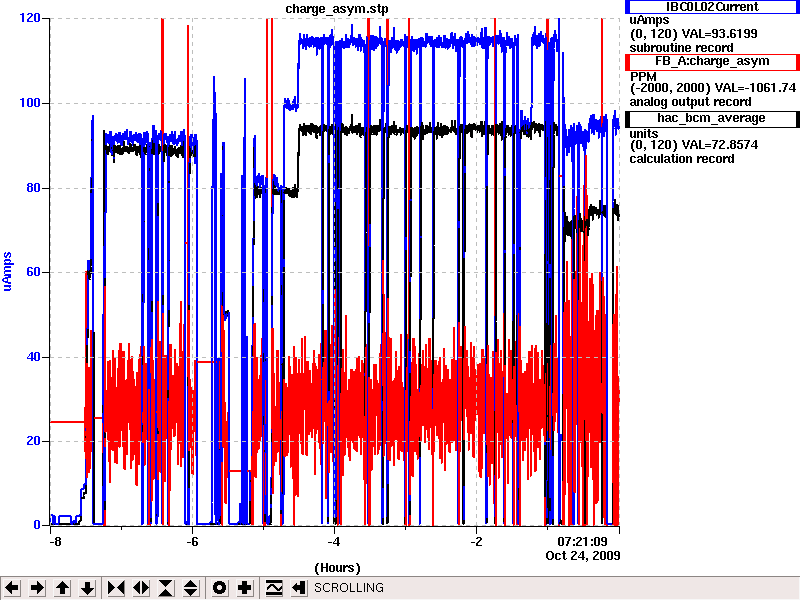
Task: Click the -8 hours x-axis tick
Action: [x=55, y=541]
